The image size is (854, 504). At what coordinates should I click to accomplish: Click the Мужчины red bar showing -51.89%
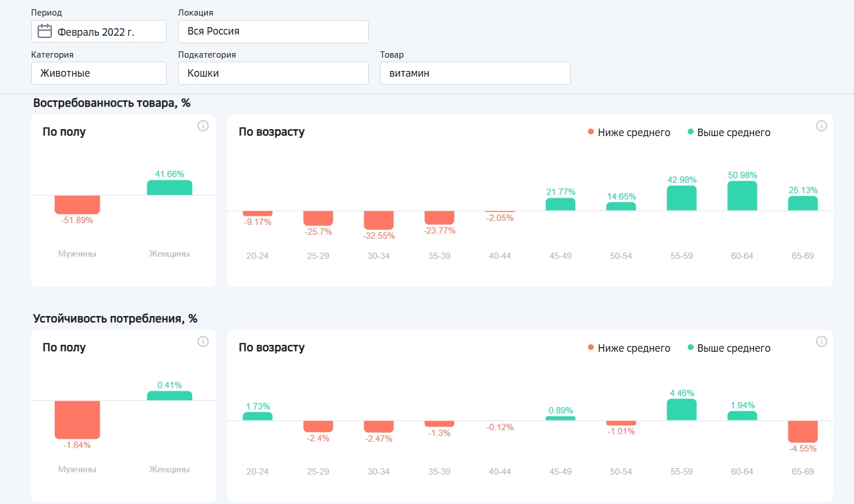click(x=77, y=205)
